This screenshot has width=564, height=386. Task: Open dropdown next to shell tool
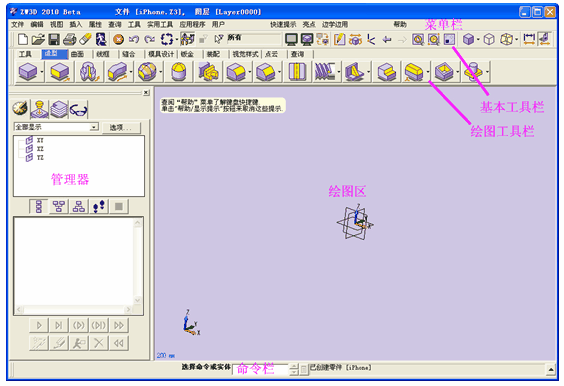click(458, 72)
